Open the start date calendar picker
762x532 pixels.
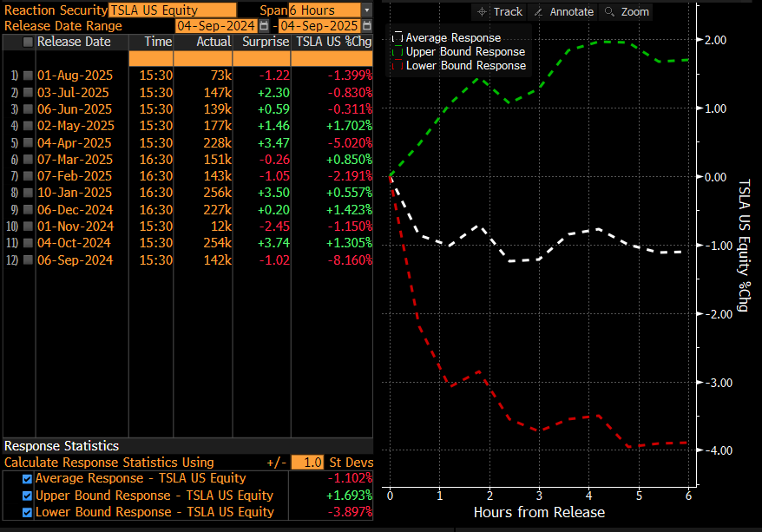264,26
